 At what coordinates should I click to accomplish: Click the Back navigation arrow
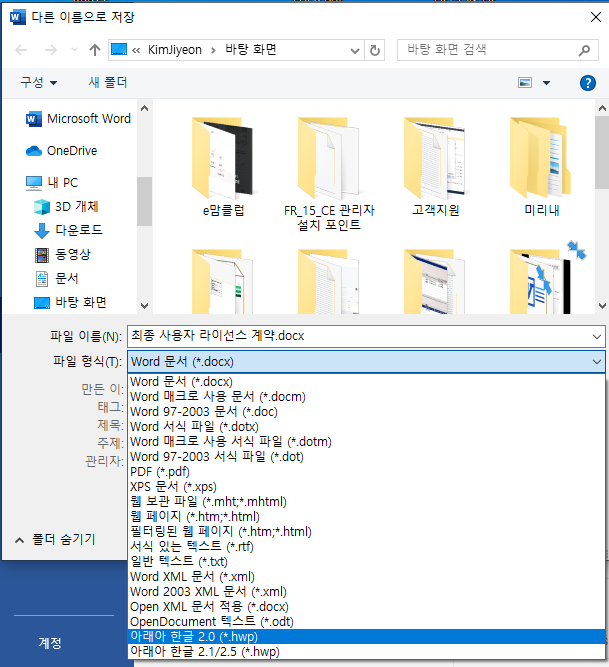[x=21, y=50]
